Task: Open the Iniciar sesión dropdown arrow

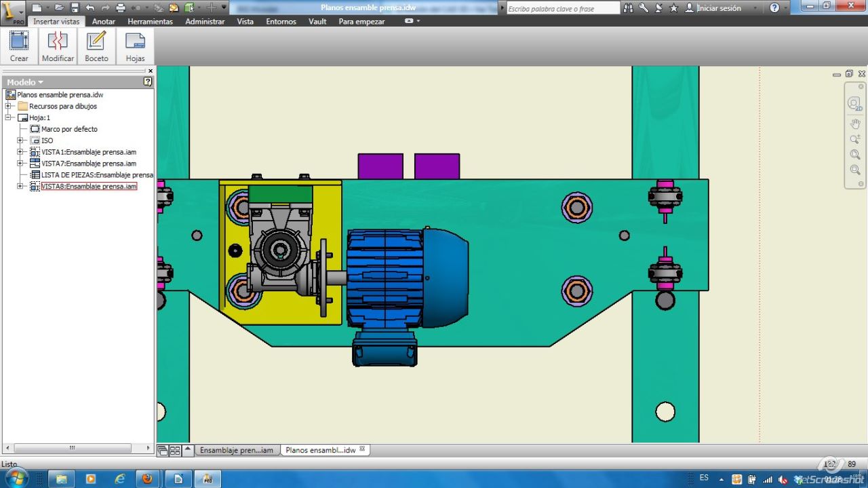Action: point(756,8)
